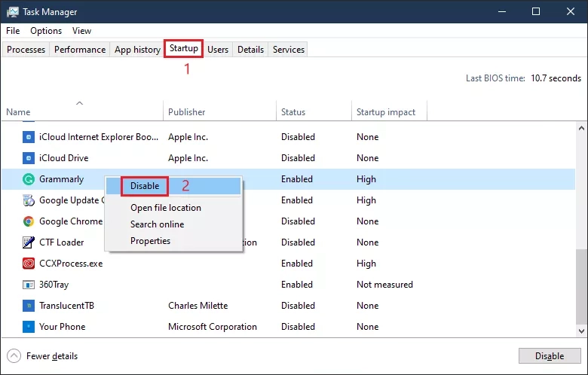Select the green Grammarly icon
The width and height of the screenshot is (588, 375).
click(29, 179)
